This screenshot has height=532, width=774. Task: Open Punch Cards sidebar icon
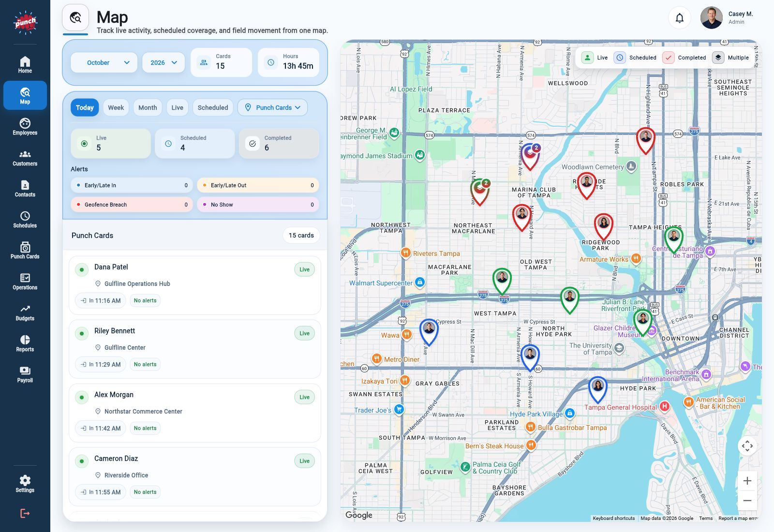(25, 250)
